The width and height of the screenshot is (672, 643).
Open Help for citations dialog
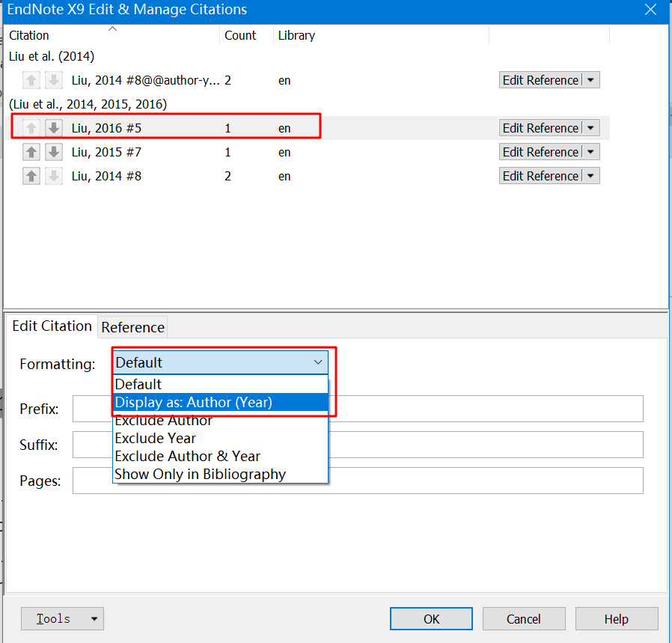(x=617, y=618)
